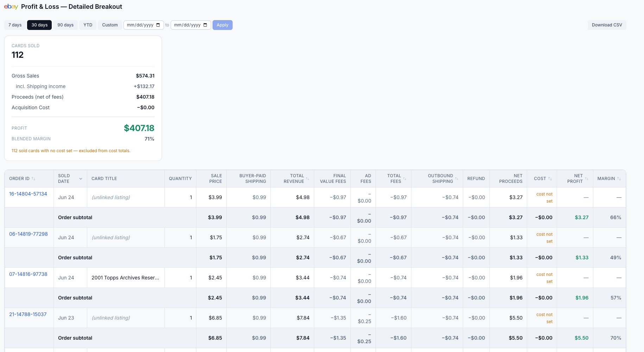Select the Custom date range option

pos(110,25)
